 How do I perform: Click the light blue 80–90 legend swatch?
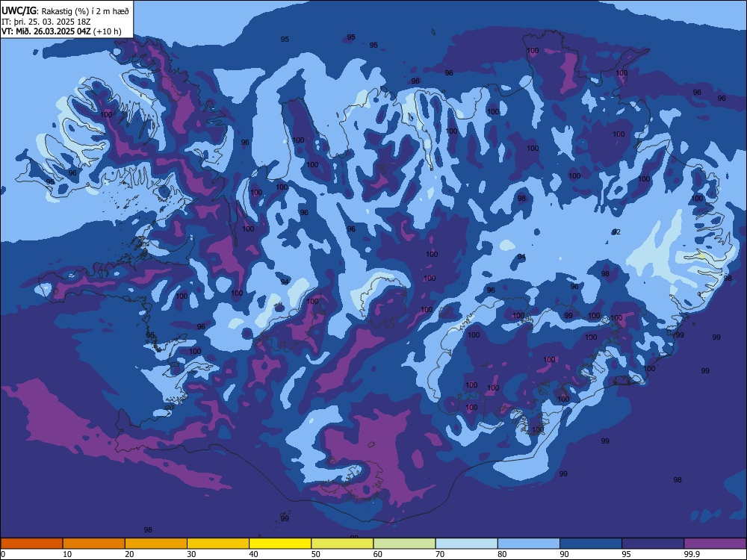[x=529, y=544]
